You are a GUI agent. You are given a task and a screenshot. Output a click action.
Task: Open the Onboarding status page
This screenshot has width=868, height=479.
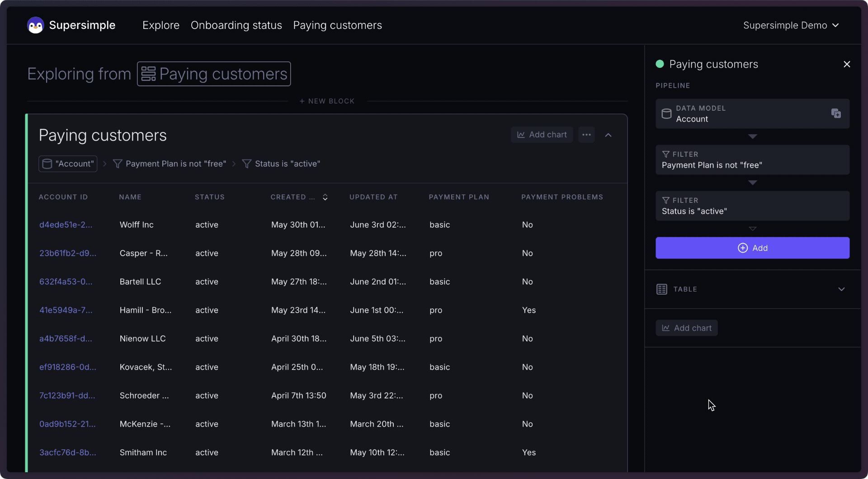point(236,25)
